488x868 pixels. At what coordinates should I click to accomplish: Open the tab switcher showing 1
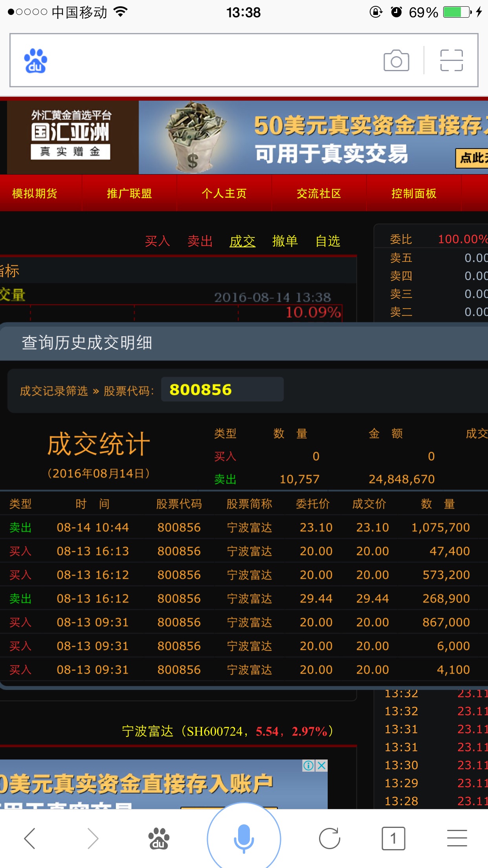pos(393,839)
